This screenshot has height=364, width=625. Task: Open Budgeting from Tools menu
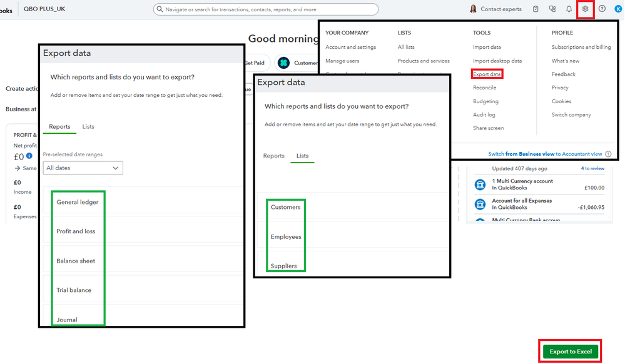pos(485,101)
